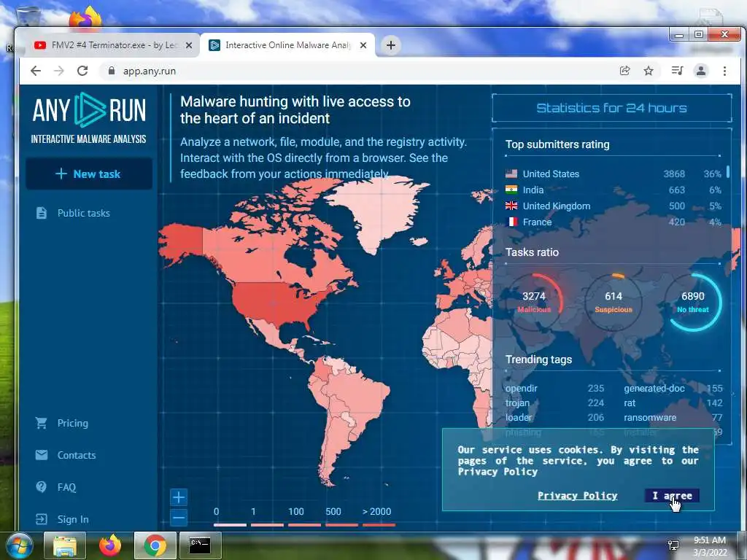Click the Contacts envelope icon
This screenshot has height=560, width=747.
42,455
